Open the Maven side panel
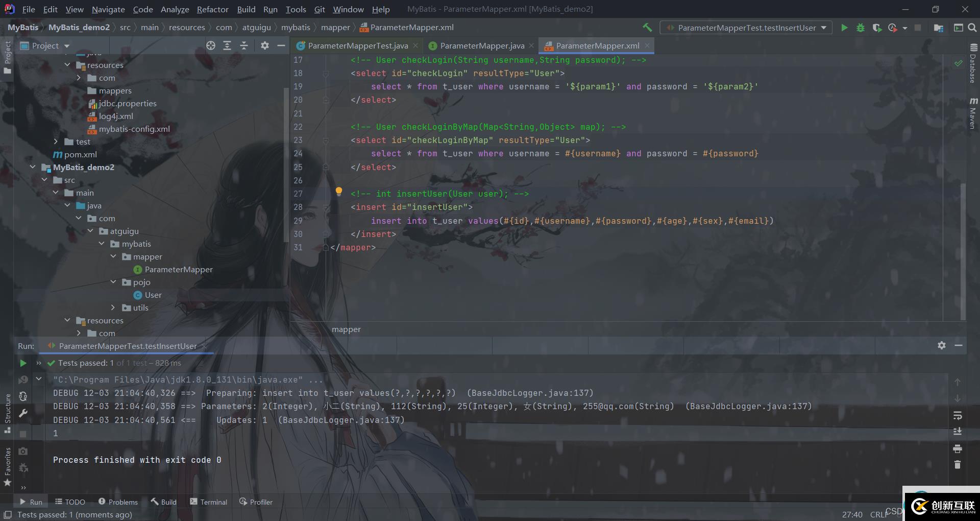The width and height of the screenshot is (980, 521). (973, 113)
